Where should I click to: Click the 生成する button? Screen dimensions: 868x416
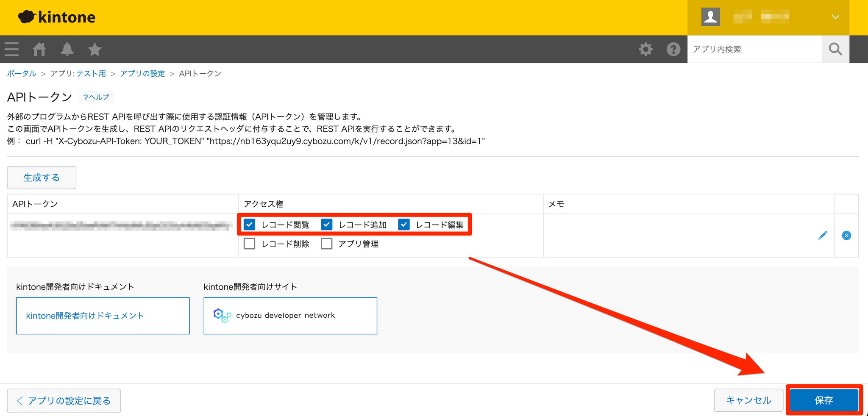coord(42,177)
